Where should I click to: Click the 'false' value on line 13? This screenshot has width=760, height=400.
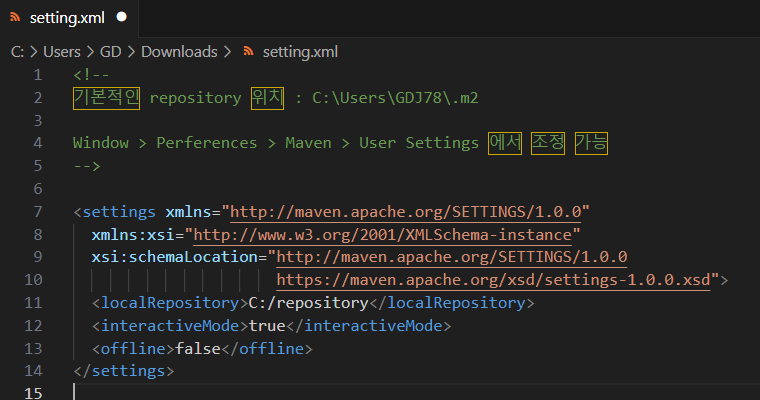198,349
